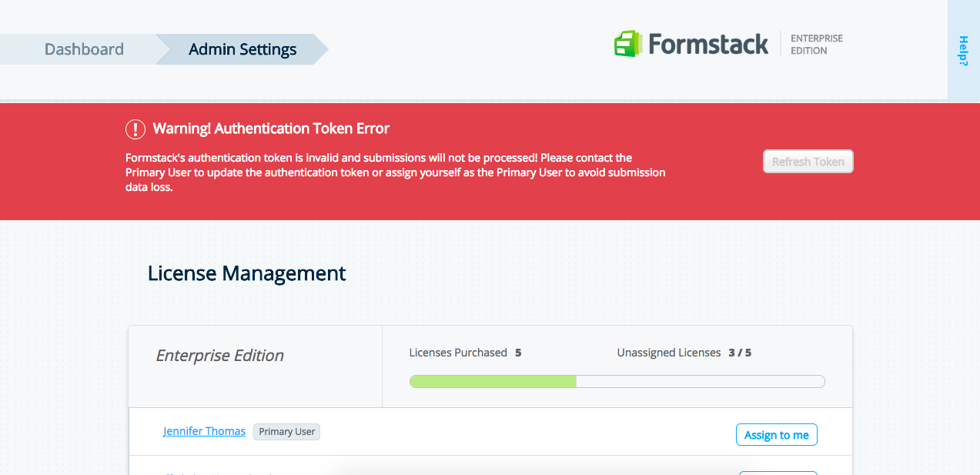Open the Jennifer Thomas user link
The width and height of the screenshot is (980, 475).
point(204,431)
